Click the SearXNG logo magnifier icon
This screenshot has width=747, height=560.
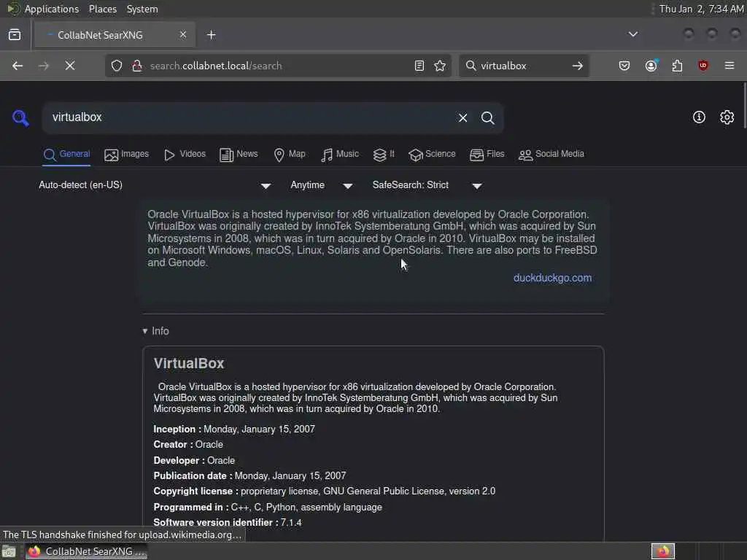20,117
